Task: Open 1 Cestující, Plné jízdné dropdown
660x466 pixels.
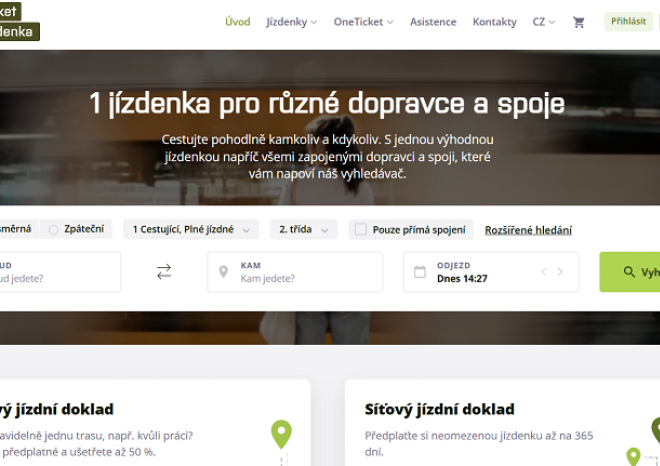Action: click(x=191, y=229)
